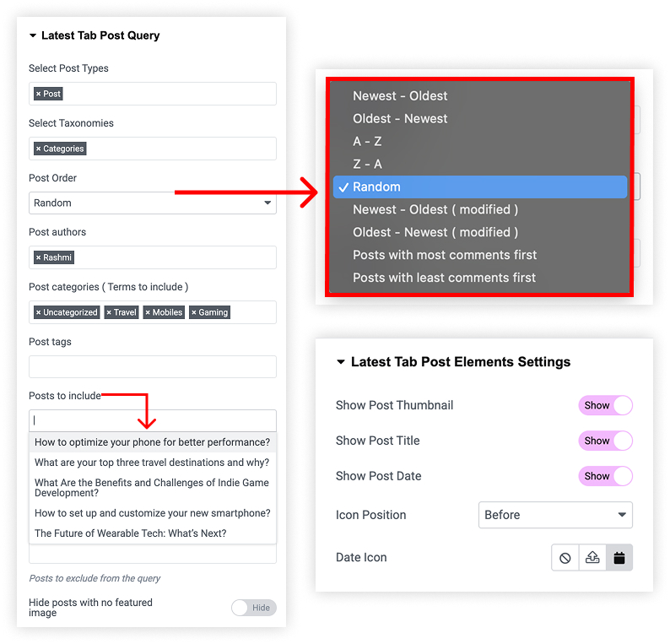The width and height of the screenshot is (670, 644).
Task: Remove the Rashmi author tag
Action: 39,257
